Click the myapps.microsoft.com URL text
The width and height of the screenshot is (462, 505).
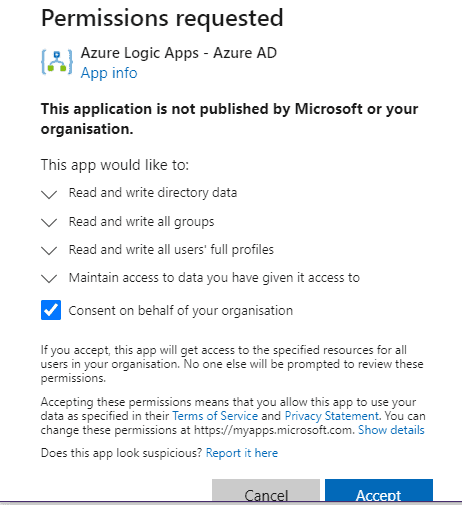pyautogui.click(x=273, y=430)
